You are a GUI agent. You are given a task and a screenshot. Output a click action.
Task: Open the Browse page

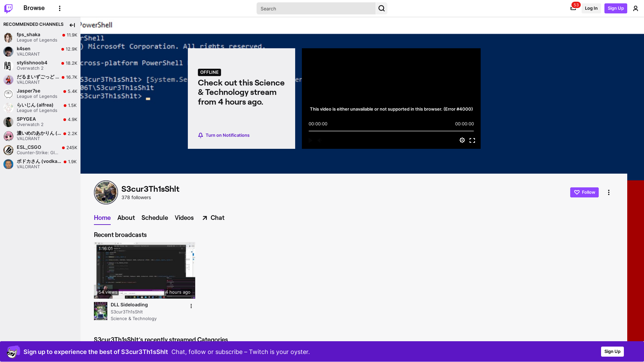coord(34,8)
